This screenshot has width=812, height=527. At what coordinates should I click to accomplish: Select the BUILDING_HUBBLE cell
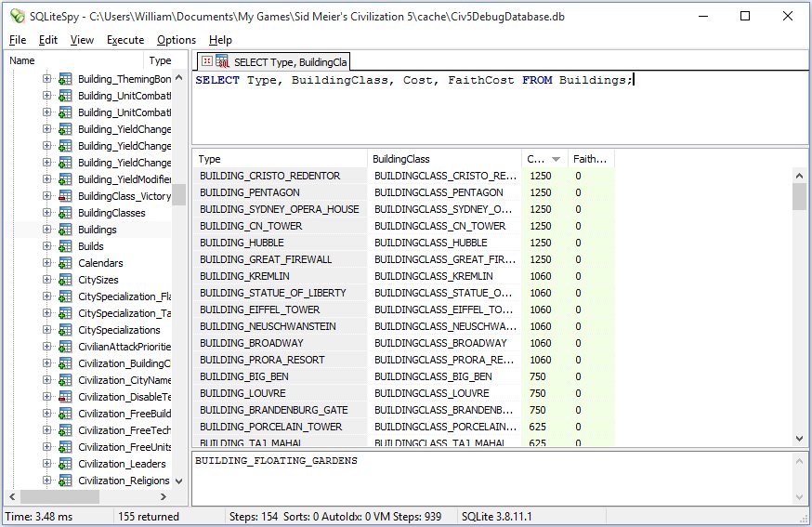[281, 243]
